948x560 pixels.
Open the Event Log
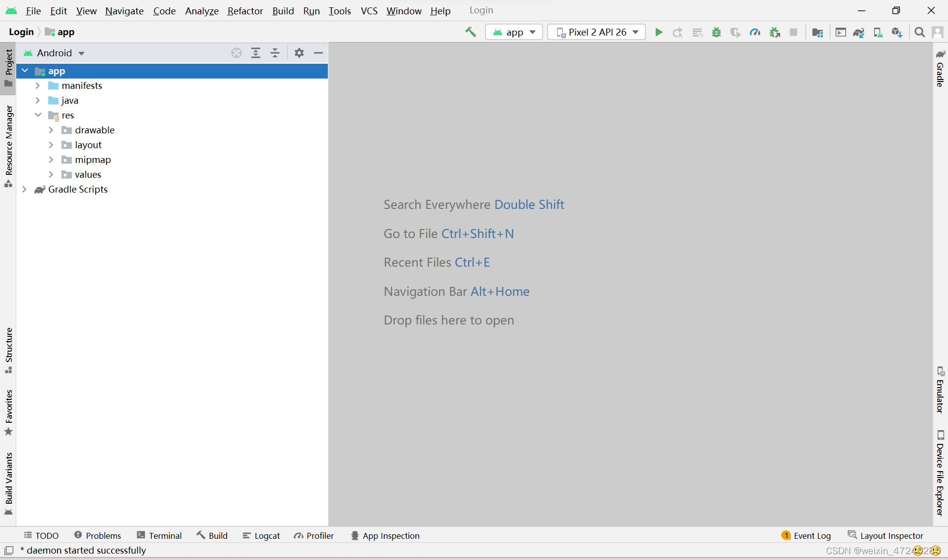click(x=806, y=535)
